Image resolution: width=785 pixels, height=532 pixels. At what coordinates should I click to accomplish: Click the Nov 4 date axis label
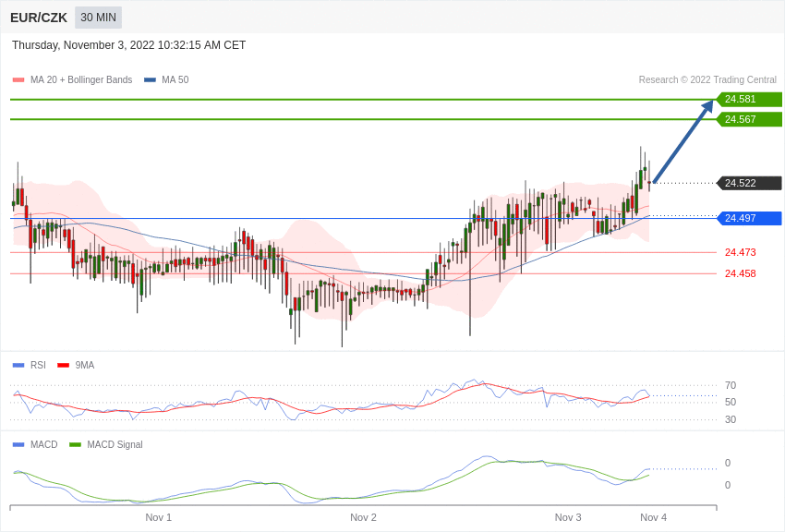(x=653, y=517)
